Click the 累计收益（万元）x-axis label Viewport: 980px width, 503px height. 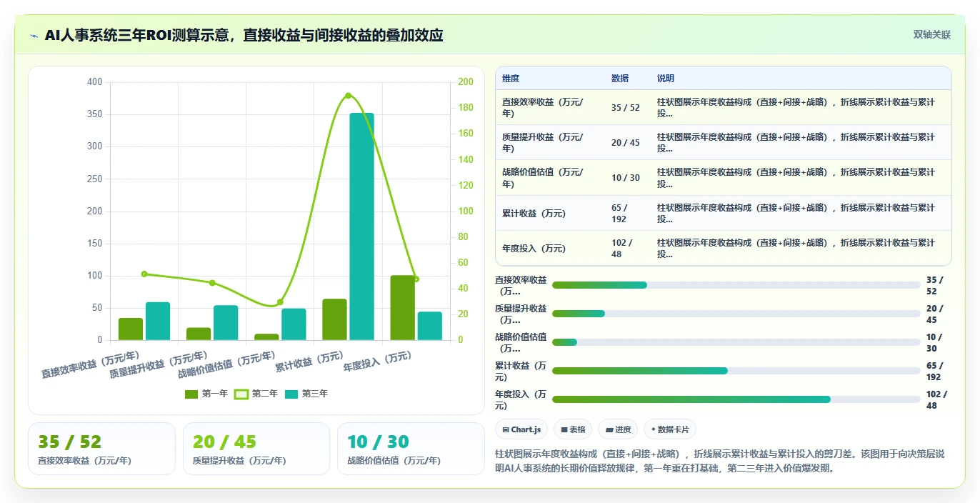click(309, 361)
